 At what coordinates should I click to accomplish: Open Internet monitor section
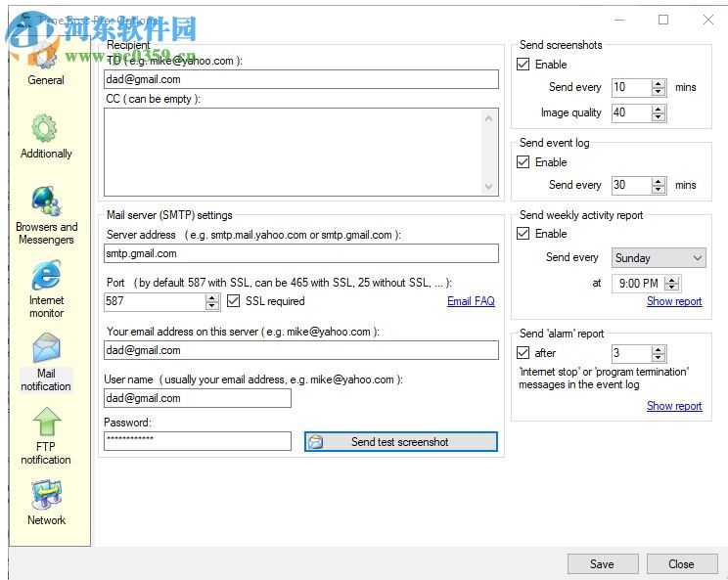(x=46, y=290)
